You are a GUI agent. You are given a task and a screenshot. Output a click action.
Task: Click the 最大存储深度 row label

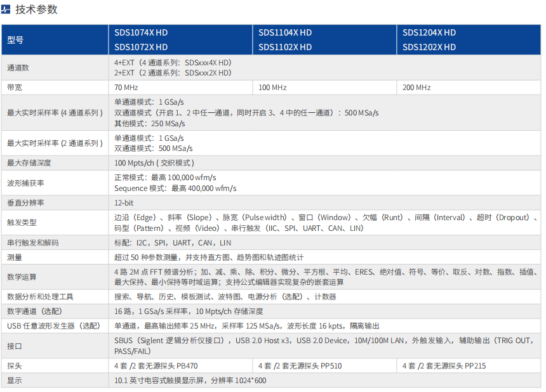(29, 163)
